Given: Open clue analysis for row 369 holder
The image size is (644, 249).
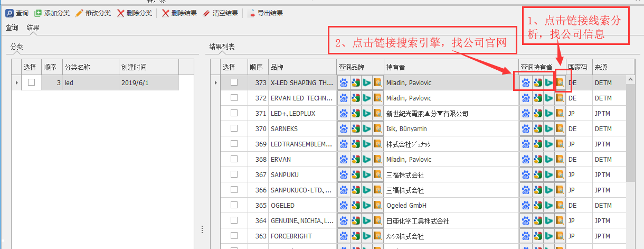Looking at the screenshot, I should point(560,144).
